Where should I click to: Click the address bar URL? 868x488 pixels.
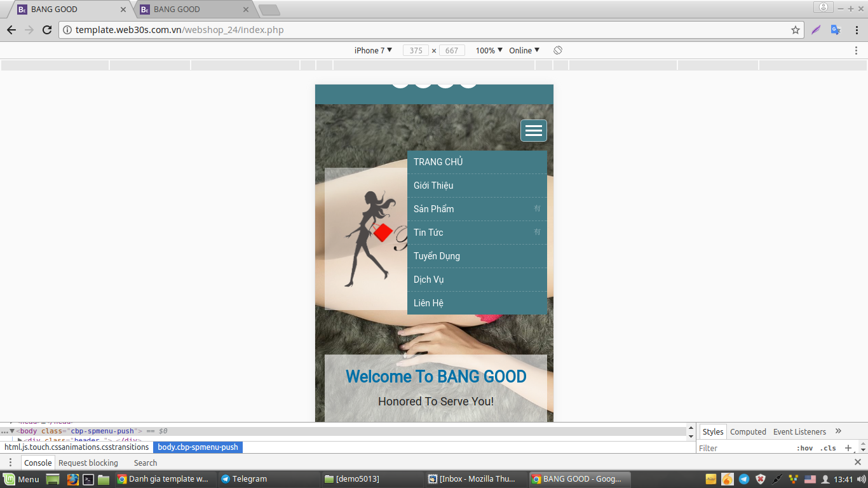point(180,30)
